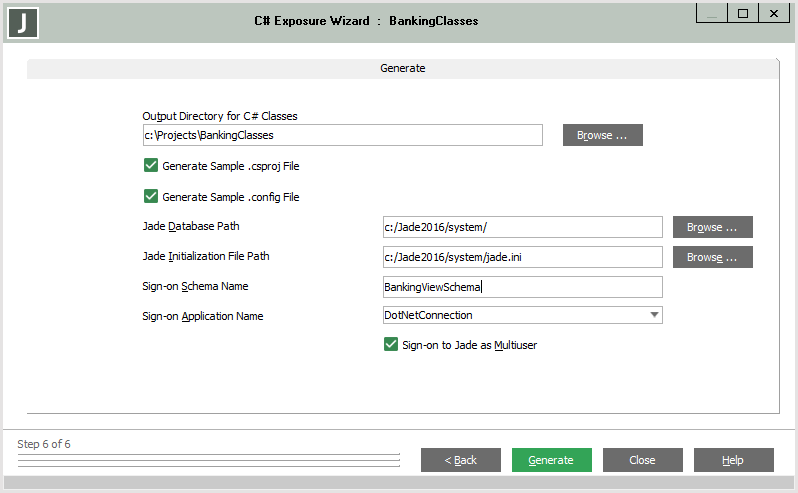Browse for the Jade Initialization File
Viewport: 798px width, 493px height.
(x=712, y=257)
